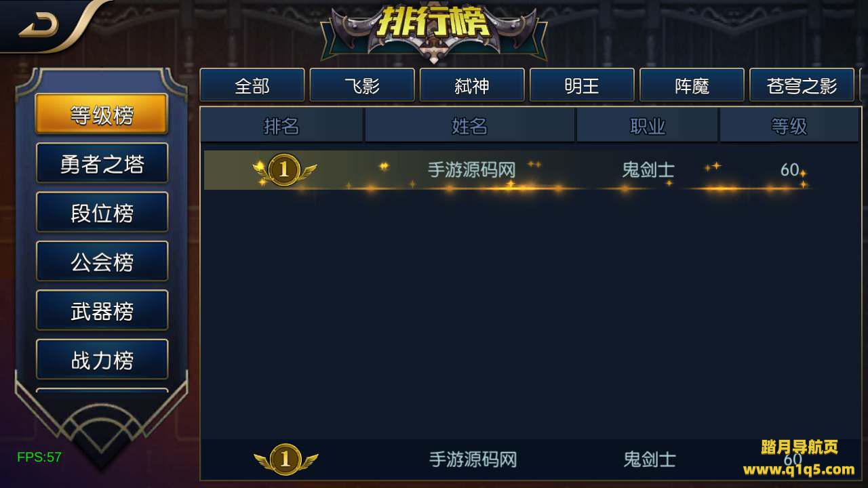Show the 武器榜 weapon ranking

point(102,310)
